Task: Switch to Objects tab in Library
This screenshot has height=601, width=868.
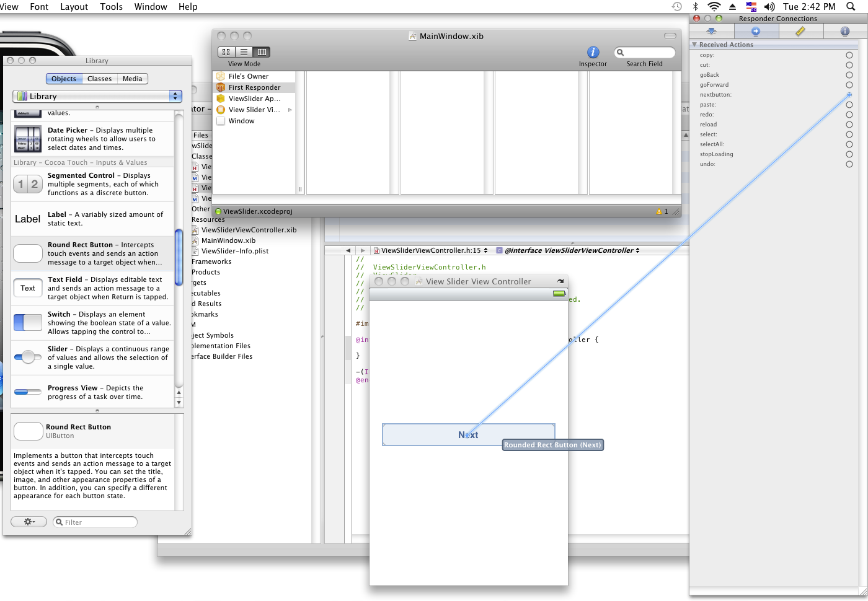Action: (x=64, y=79)
